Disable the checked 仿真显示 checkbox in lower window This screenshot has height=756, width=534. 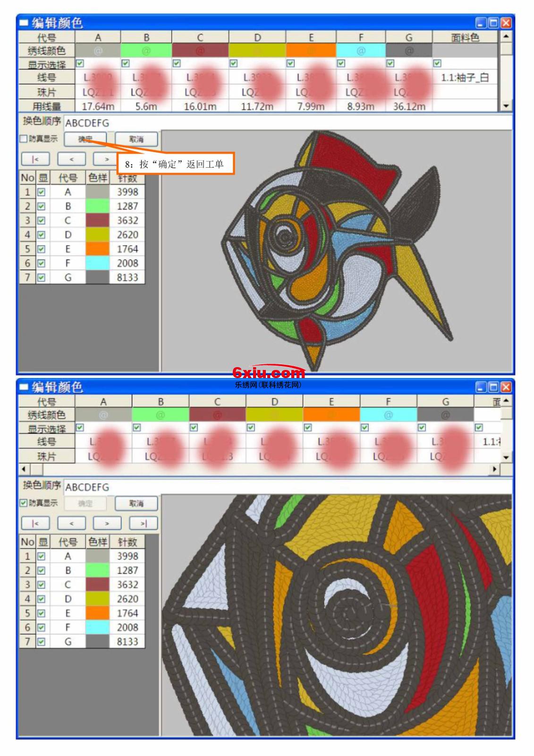point(23,503)
